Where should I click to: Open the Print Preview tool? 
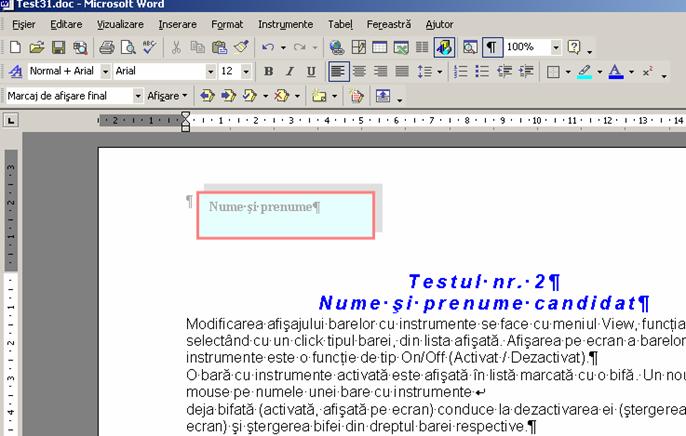coord(128,47)
